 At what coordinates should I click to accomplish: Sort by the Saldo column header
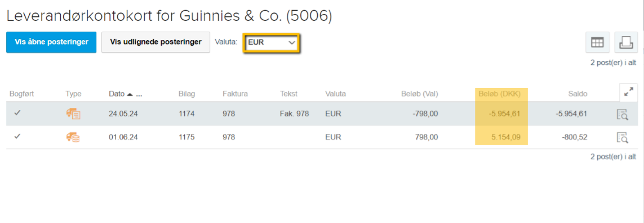pyautogui.click(x=578, y=94)
